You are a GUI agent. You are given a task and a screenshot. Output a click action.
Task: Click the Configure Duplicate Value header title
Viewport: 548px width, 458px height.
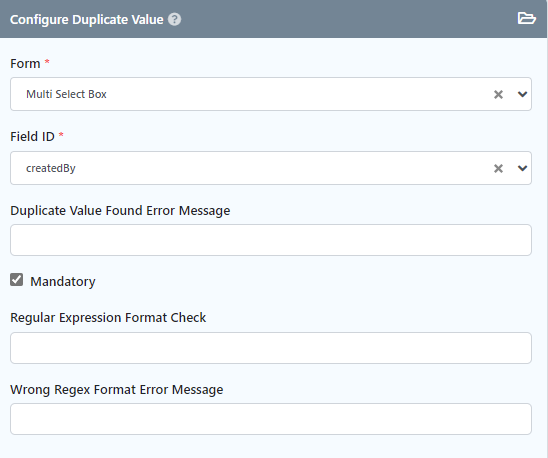click(x=87, y=20)
